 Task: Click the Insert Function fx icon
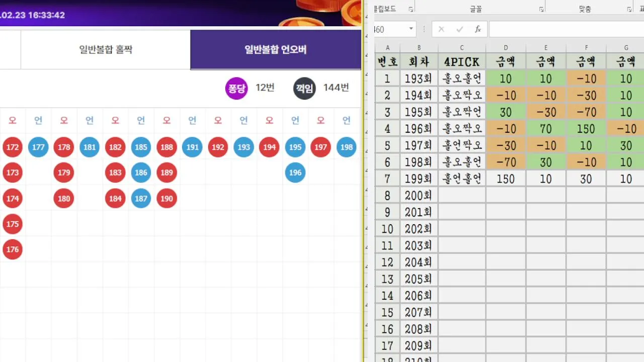(x=478, y=29)
